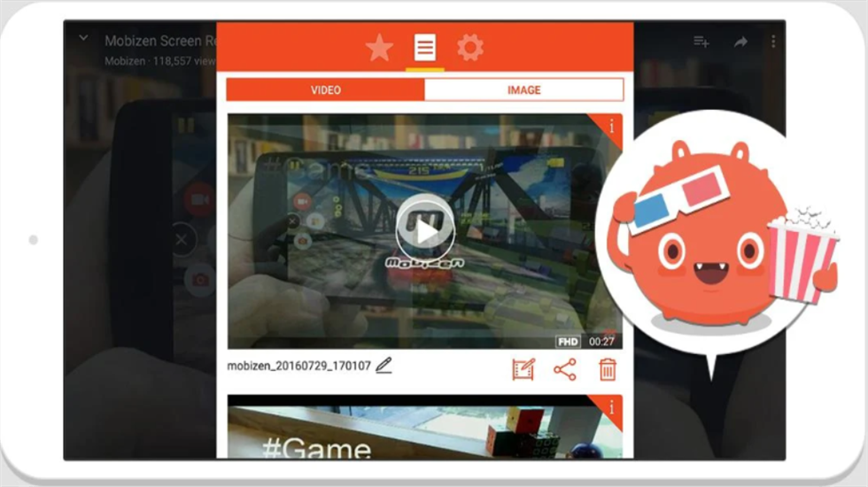This screenshot has height=487, width=868.
Task: Tap the X close circle in background
Action: click(x=182, y=240)
